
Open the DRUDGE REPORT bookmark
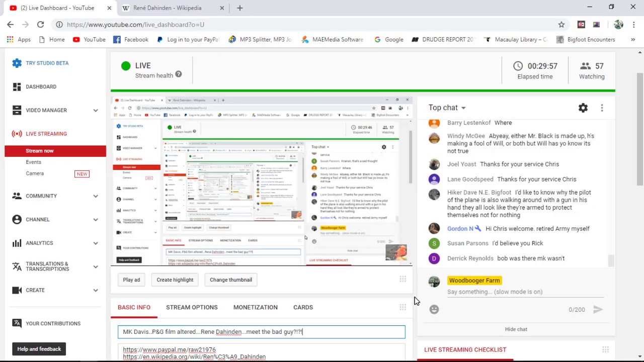[442, 39]
